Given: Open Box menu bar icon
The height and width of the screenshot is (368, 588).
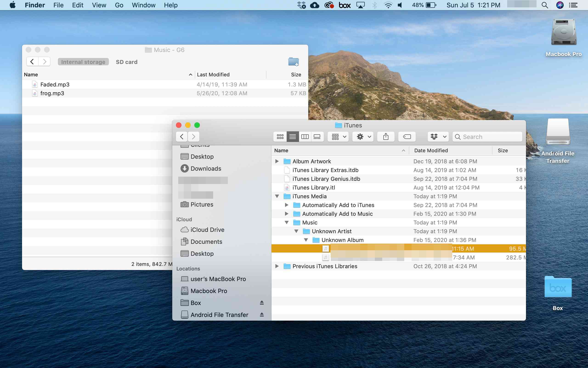Looking at the screenshot, I should tap(345, 5).
